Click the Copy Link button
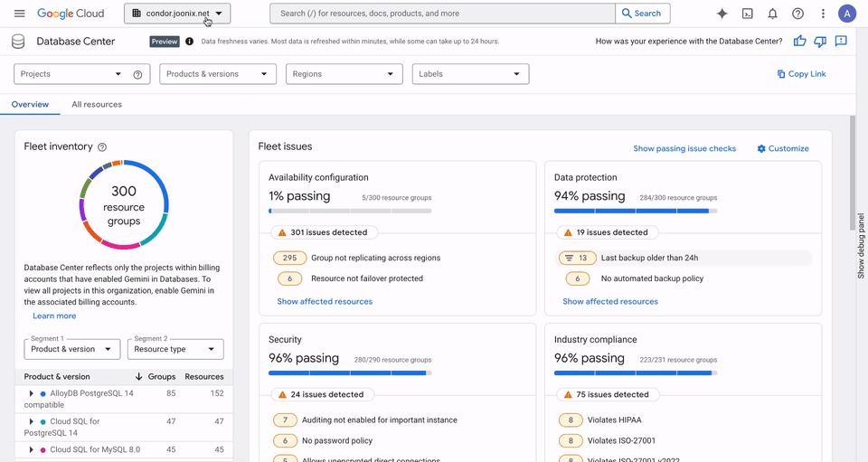This screenshot has height=462, width=868. 801,74
